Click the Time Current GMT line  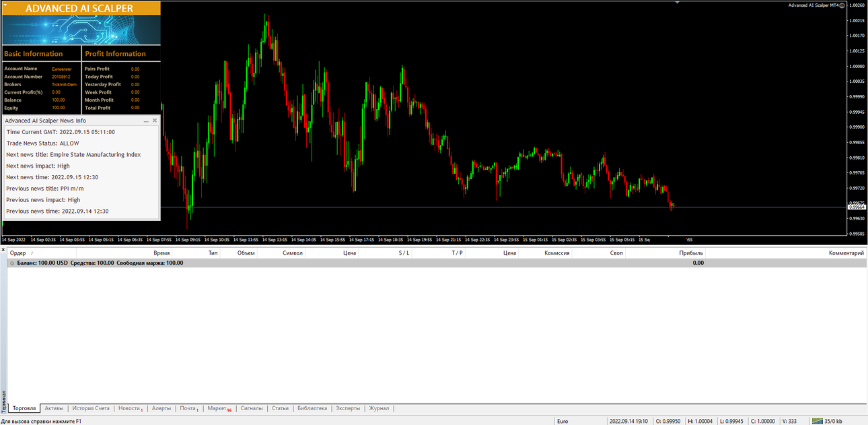click(61, 132)
